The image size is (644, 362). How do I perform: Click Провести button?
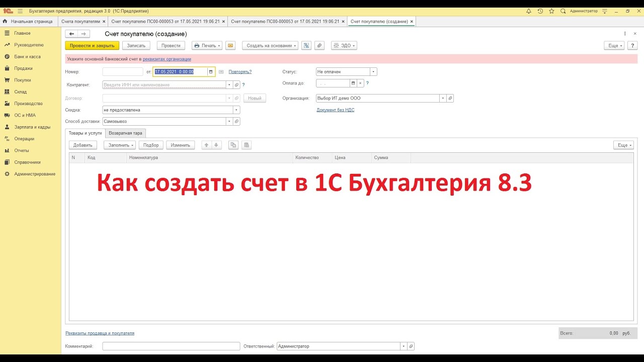pos(171,45)
